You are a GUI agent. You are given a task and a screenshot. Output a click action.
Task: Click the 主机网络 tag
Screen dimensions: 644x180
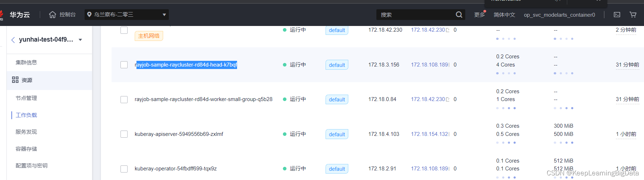[149, 36]
